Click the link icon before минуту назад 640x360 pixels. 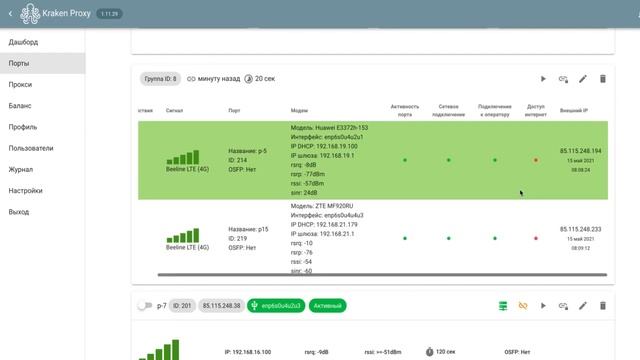[191, 79]
